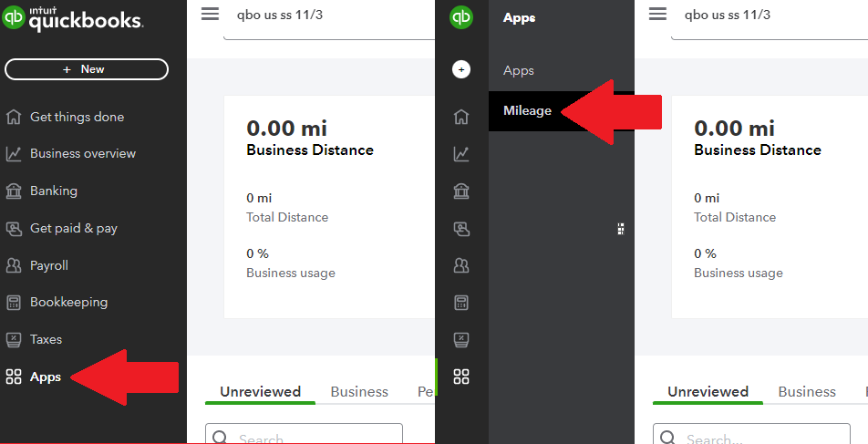Open Bookkeeping in expanded sidebar
This screenshot has width=868, height=444.
[x=68, y=302]
